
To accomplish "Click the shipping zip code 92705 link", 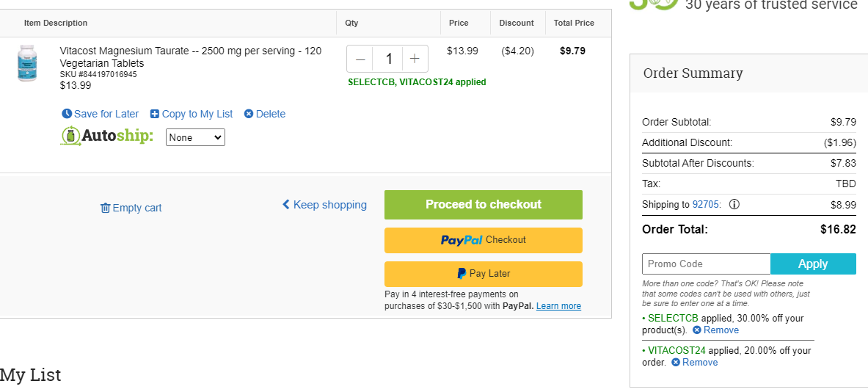I will (x=706, y=204).
